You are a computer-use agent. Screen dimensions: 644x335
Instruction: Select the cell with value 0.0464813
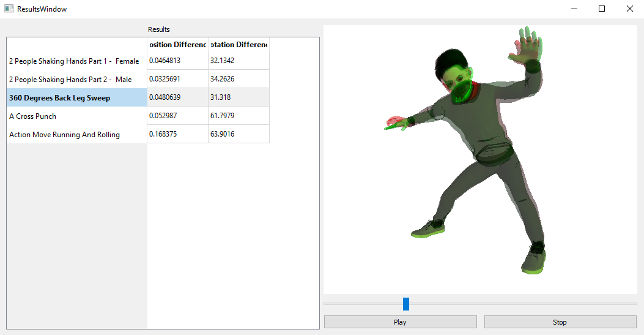[x=177, y=61]
